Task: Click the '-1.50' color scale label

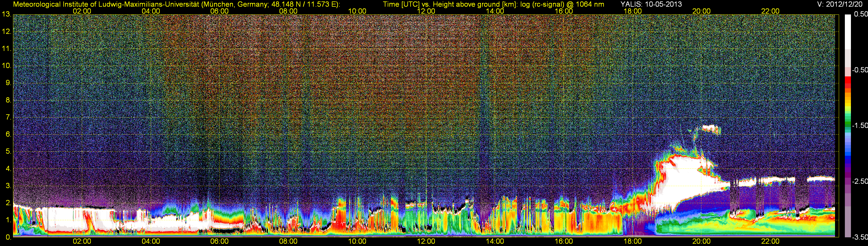Action: tap(860, 126)
